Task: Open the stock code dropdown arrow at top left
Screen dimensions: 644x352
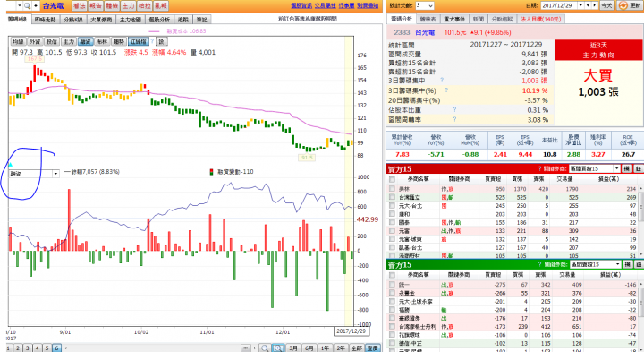Action: [x=20, y=5]
